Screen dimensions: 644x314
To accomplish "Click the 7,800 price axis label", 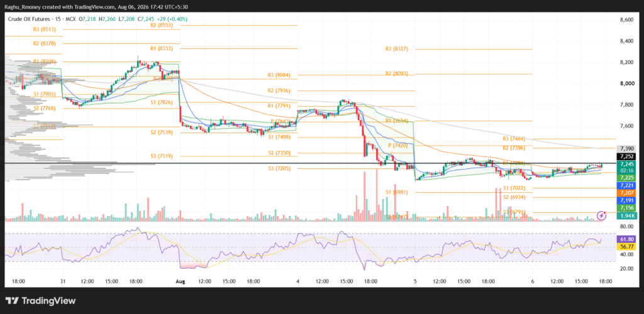I will point(627,105).
